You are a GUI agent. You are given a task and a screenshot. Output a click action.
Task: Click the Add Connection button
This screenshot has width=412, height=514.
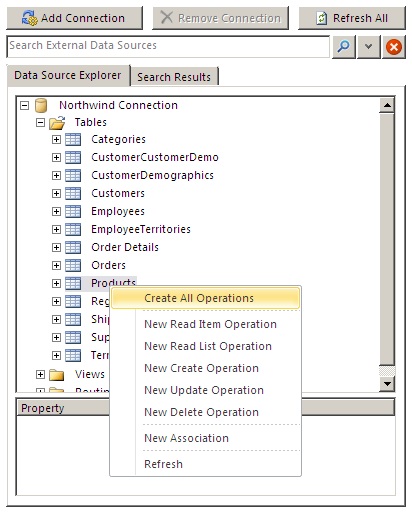click(x=74, y=18)
